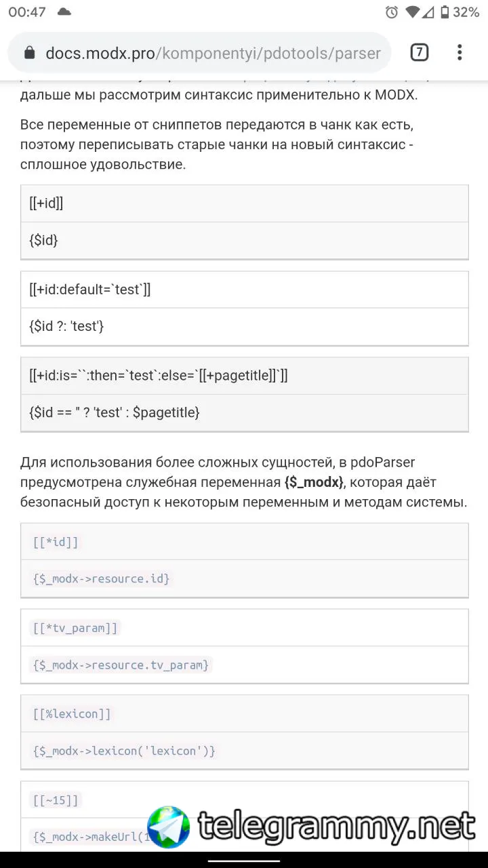Tap the [[~15]] code snippet
The image size is (488, 868).
(56, 800)
